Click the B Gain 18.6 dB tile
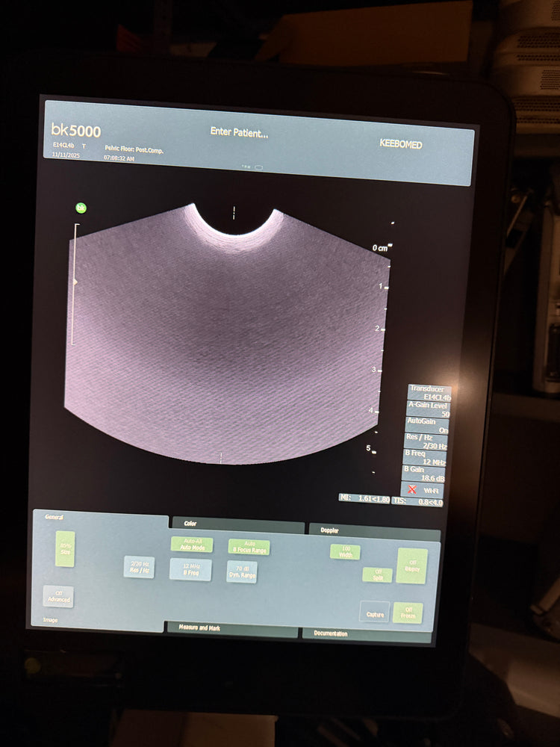The image size is (560, 747). tap(424, 472)
